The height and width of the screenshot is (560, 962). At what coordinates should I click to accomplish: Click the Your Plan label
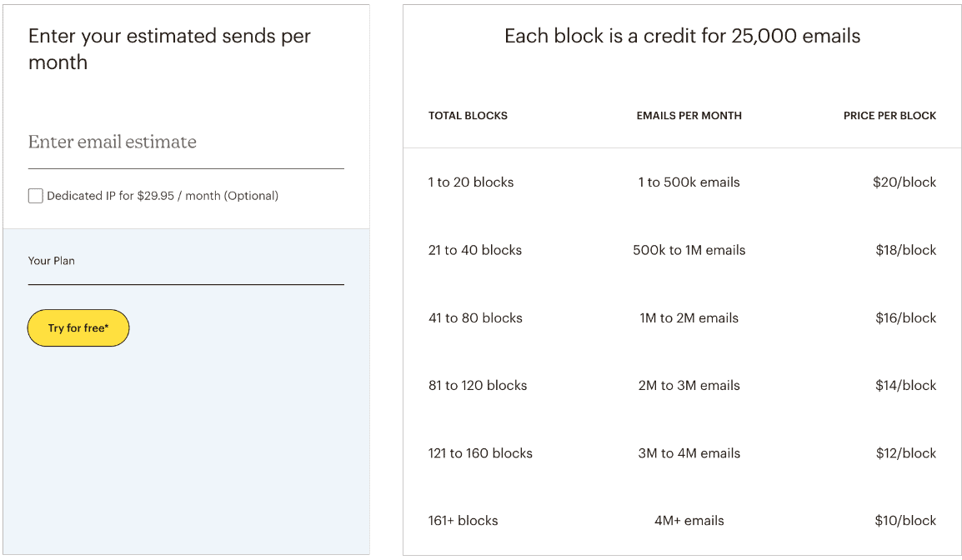[52, 261]
